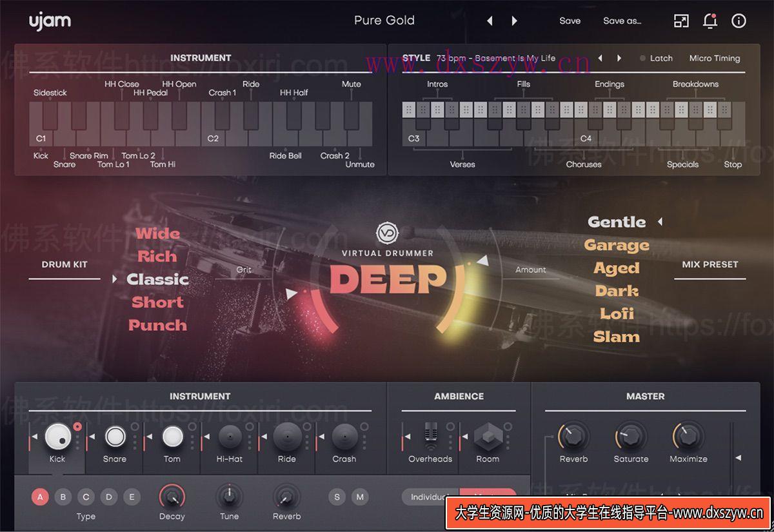This screenshot has width=774, height=532.
Task: Choose the Garage mix preset
Action: click(x=617, y=245)
